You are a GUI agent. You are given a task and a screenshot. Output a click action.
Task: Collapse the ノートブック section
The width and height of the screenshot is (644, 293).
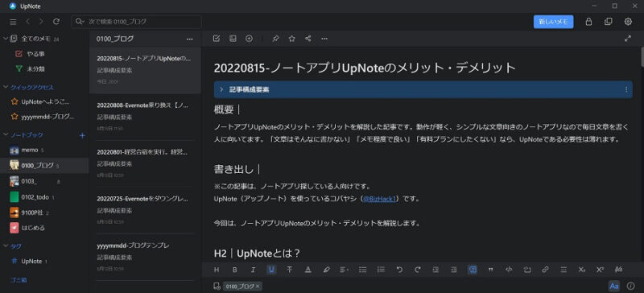(x=6, y=134)
